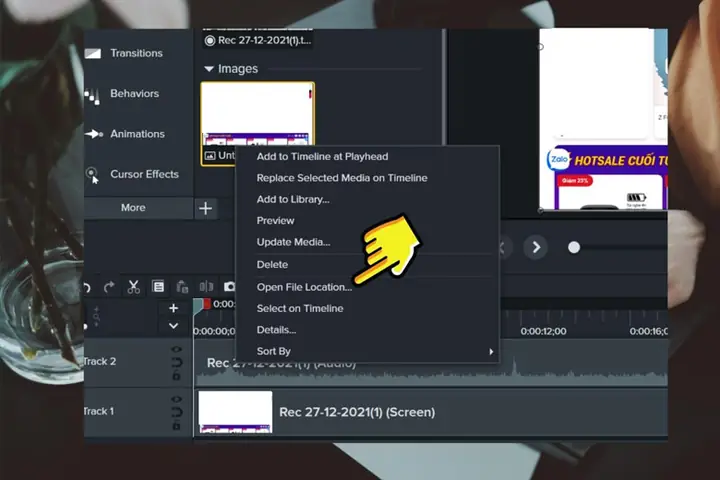Click the 0:00:12;00 timeline ruler mark
This screenshot has height=480, width=720.
point(543,331)
